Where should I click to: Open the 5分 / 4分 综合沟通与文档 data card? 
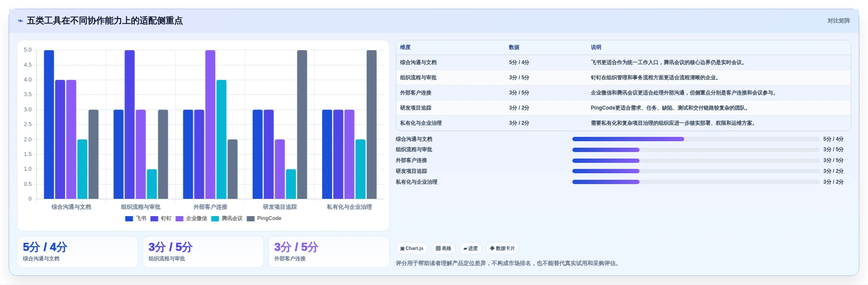[x=78, y=252]
